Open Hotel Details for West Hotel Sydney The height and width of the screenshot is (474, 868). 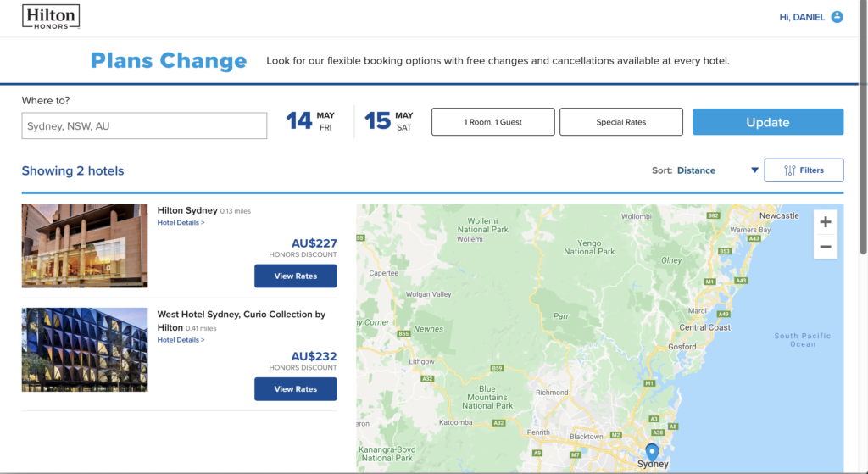pos(181,340)
